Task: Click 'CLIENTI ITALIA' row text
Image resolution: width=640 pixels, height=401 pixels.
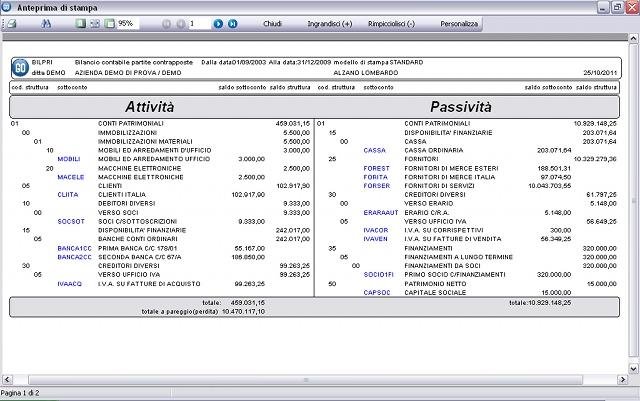Action: (x=122, y=194)
